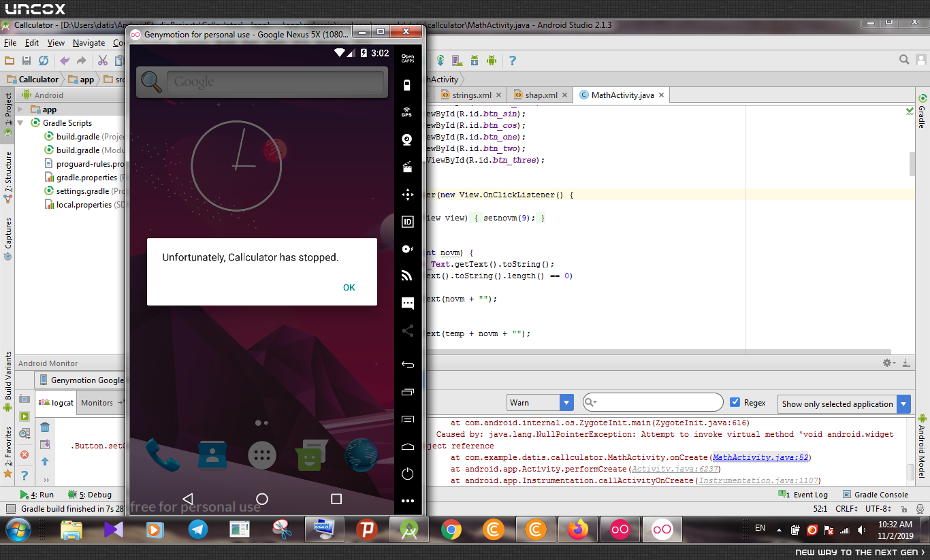Open Event Log tool window
The width and height of the screenshot is (930, 560).
click(805, 495)
